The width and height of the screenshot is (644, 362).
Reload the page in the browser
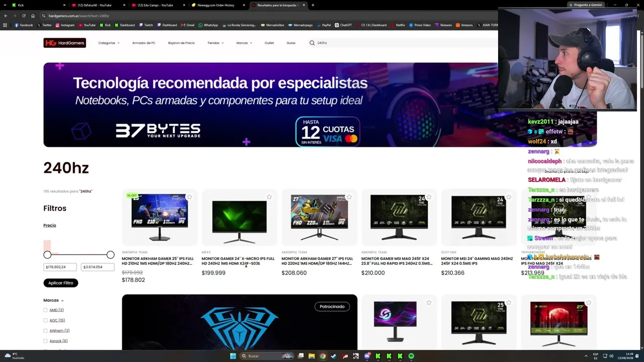click(24, 16)
